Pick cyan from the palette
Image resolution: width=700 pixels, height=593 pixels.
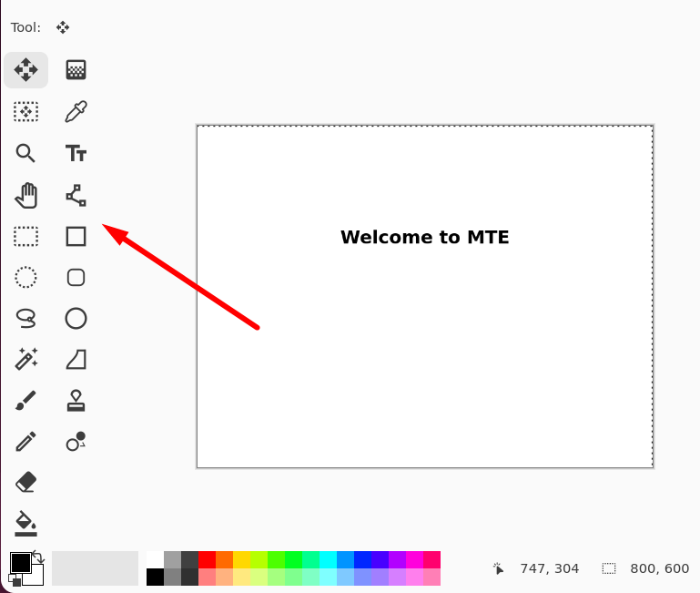point(328,560)
